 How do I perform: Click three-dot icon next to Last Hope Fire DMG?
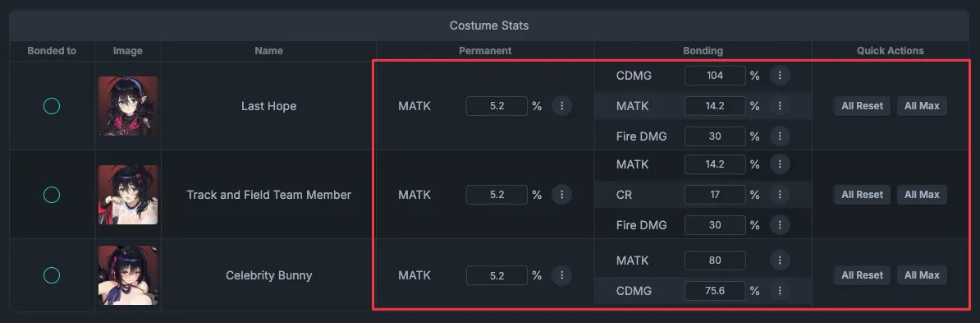(780, 136)
